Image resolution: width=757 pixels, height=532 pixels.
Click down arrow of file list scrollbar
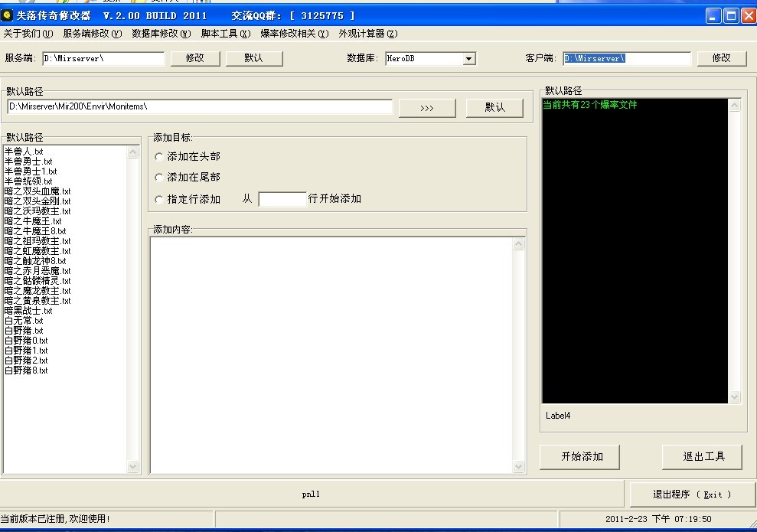coord(133,466)
